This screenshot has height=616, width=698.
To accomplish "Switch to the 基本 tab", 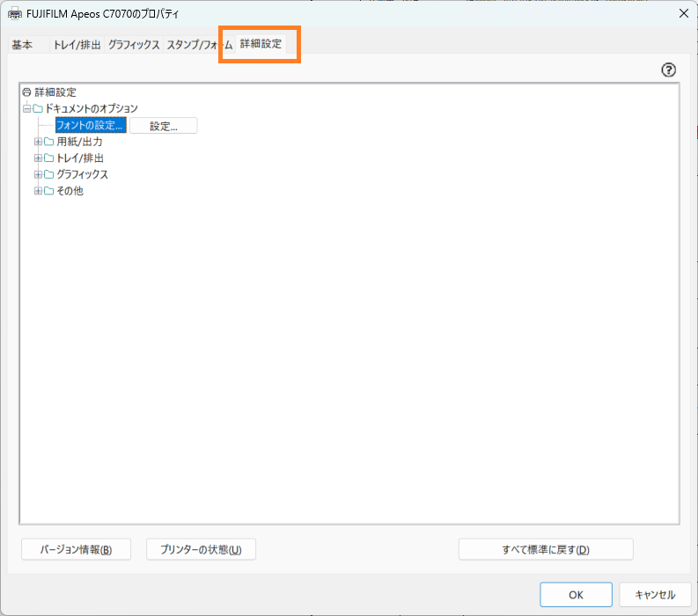I will coord(22,45).
